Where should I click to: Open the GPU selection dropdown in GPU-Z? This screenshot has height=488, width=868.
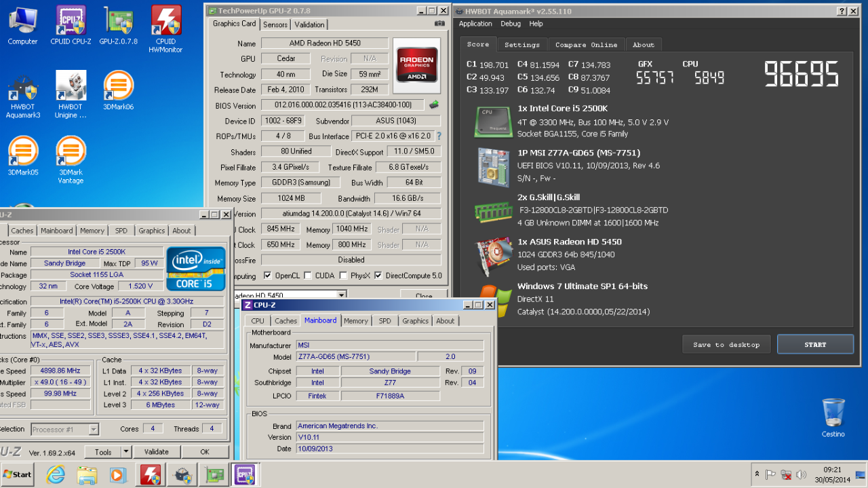point(341,295)
